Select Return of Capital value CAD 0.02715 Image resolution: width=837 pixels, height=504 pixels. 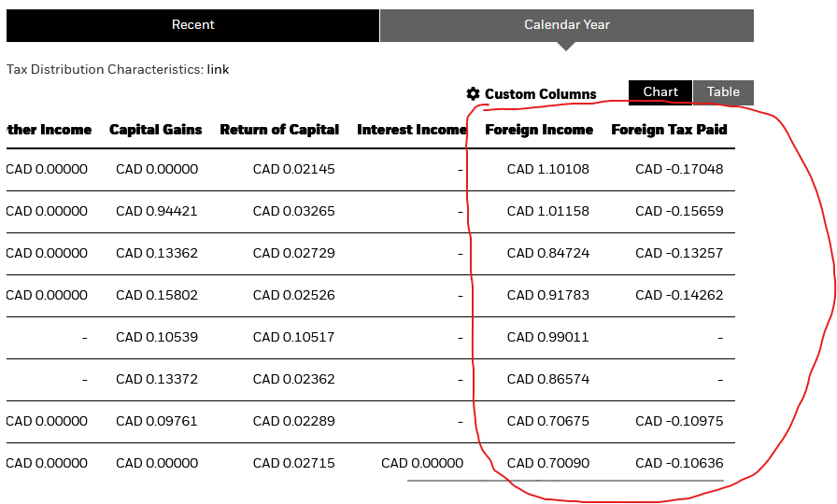[293, 464]
